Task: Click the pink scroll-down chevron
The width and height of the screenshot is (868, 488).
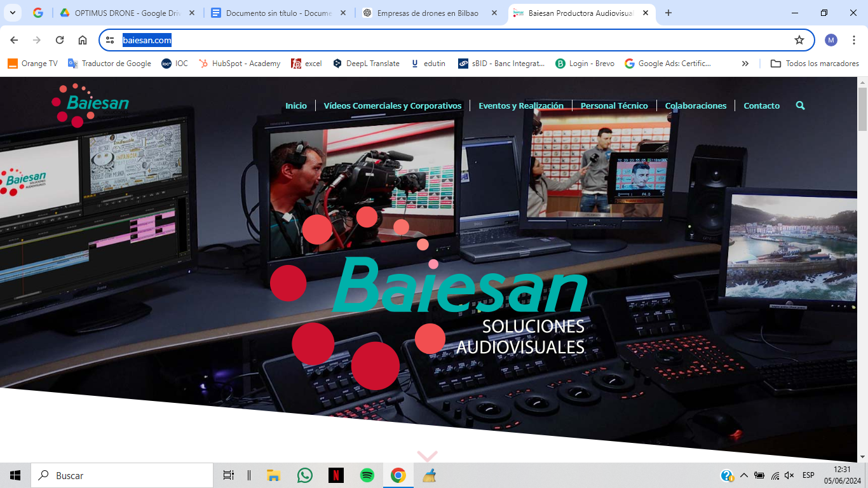Action: pyautogui.click(x=427, y=456)
